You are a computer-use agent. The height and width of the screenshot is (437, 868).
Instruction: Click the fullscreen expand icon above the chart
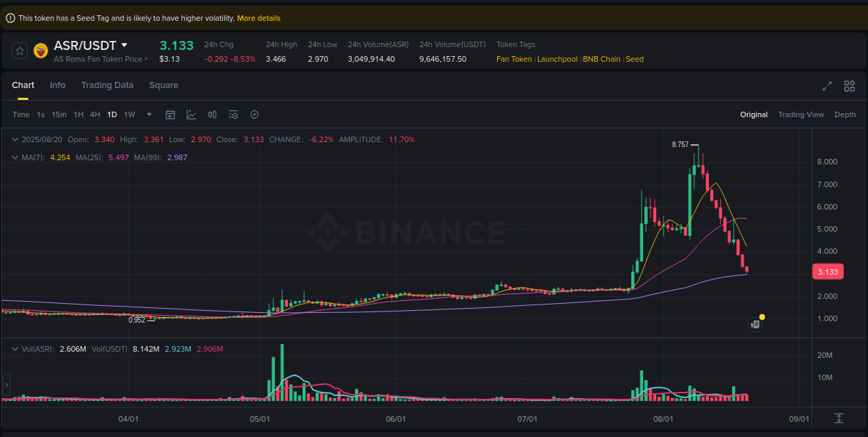827,86
